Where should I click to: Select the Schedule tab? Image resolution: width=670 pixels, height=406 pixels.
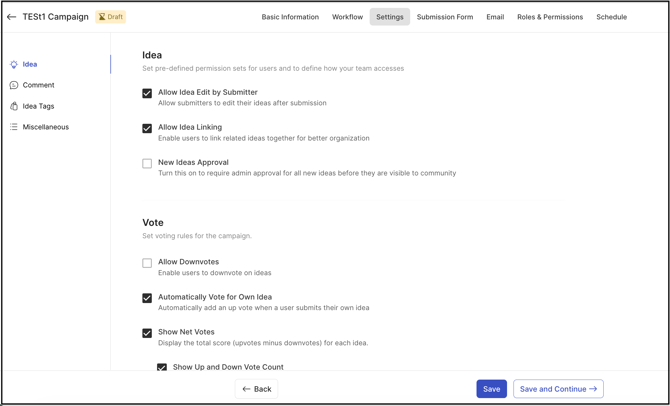[x=611, y=17]
